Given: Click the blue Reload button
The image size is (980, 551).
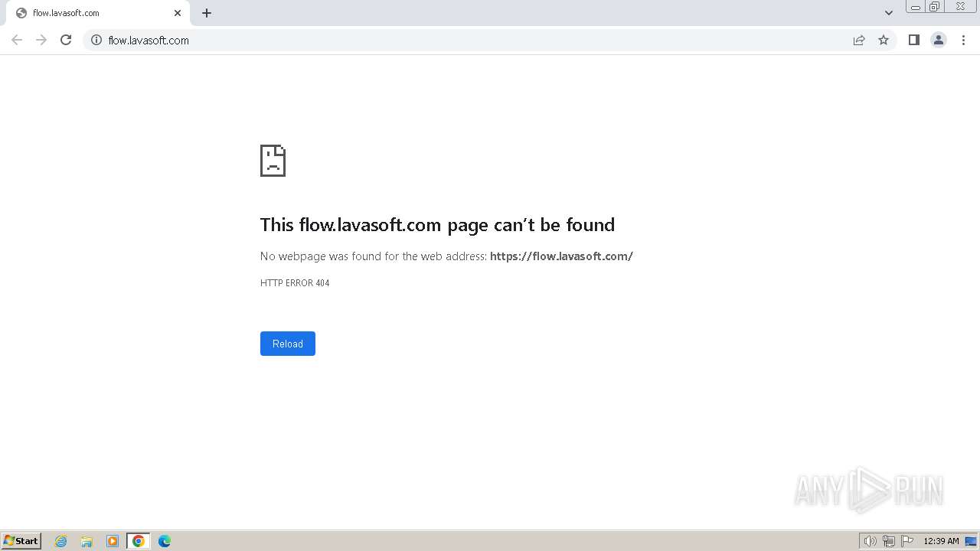Looking at the screenshot, I should tap(288, 344).
